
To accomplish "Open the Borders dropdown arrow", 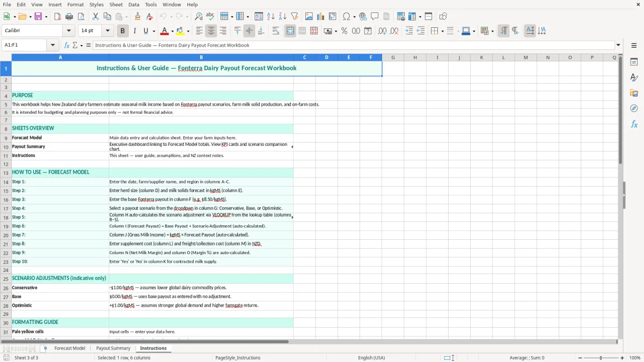I will pyautogui.click(x=442, y=31).
